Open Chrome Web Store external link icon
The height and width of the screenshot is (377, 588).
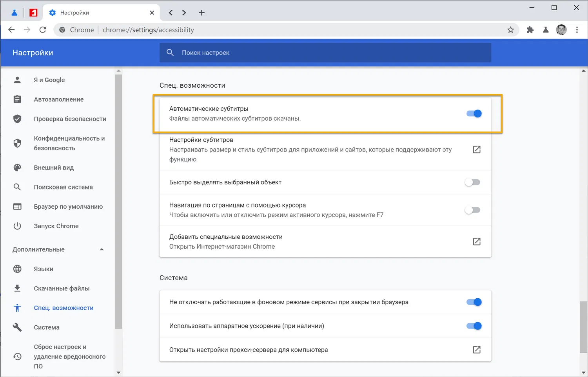[477, 242]
